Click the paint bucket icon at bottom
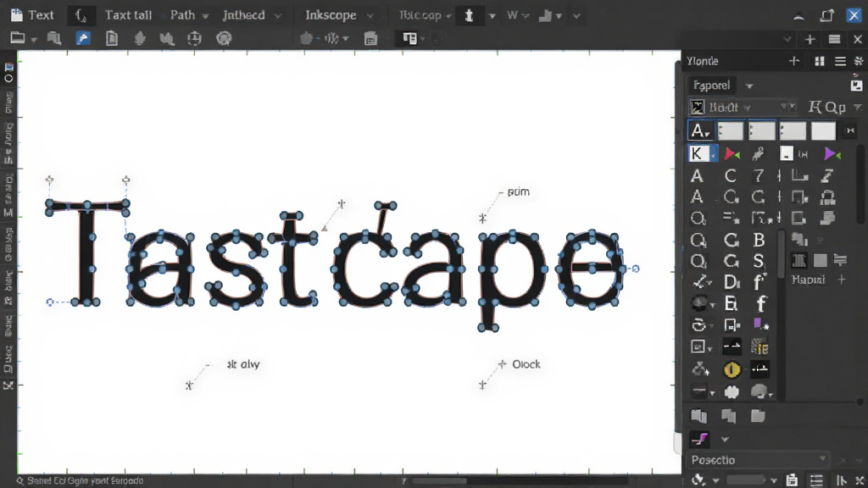This screenshot has width=868, height=488. pos(698,480)
